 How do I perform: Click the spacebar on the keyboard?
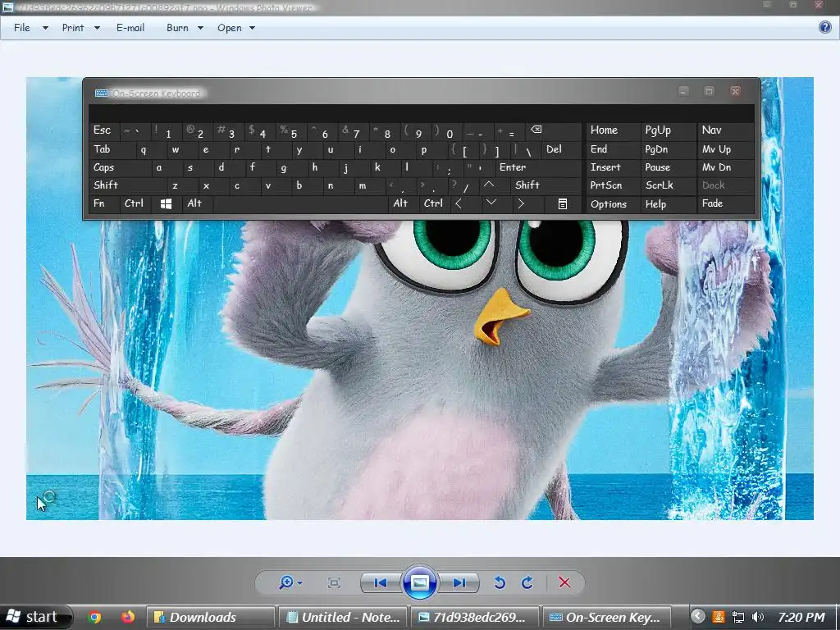click(x=300, y=204)
